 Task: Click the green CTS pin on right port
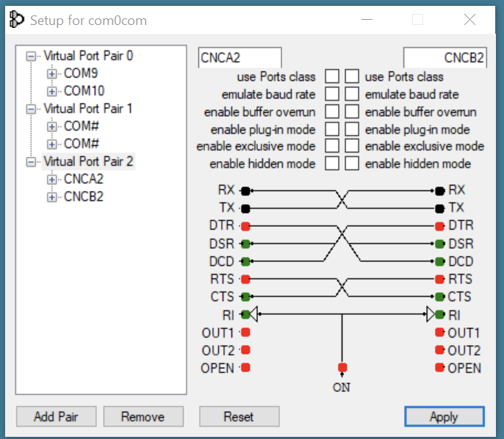439,297
